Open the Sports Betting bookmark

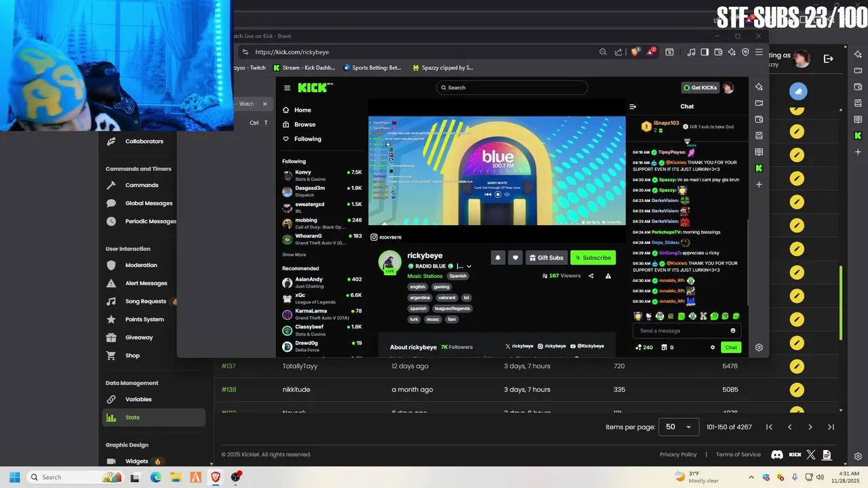(x=372, y=68)
